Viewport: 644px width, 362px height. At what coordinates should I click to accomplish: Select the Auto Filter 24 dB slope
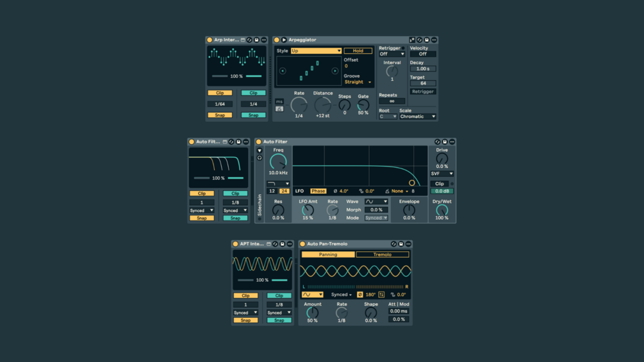pyautogui.click(x=284, y=192)
